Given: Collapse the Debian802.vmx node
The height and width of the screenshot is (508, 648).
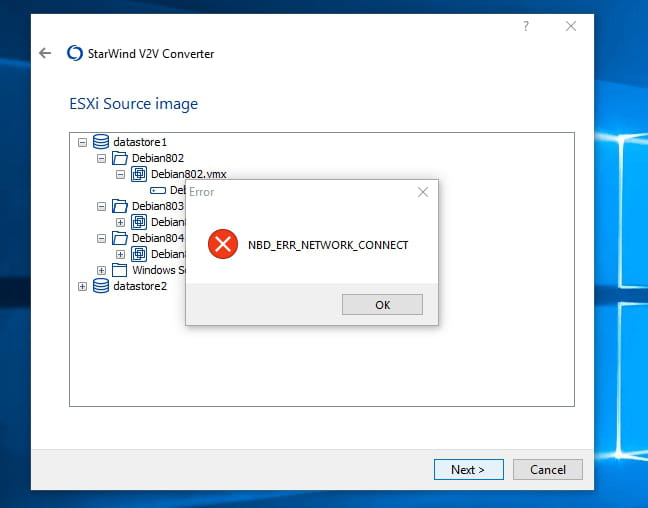Looking at the screenshot, I should [x=120, y=174].
